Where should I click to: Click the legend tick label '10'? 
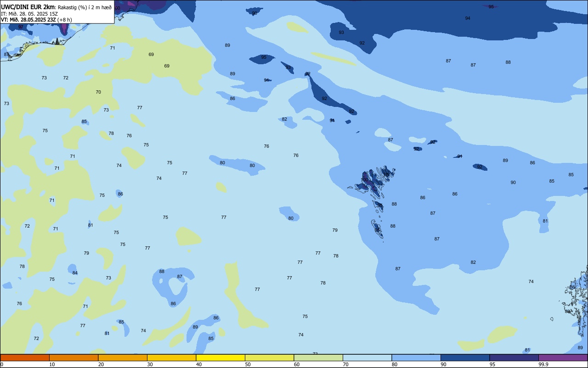coord(52,364)
